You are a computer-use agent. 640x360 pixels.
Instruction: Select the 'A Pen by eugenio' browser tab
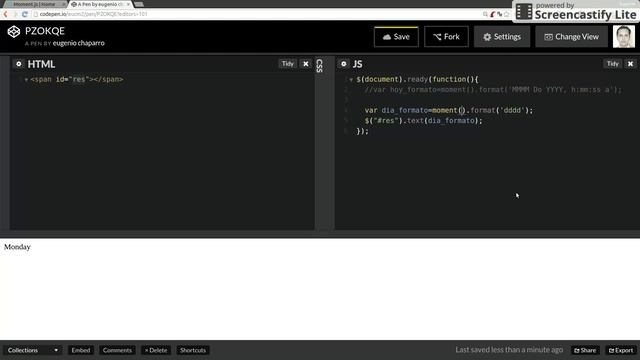point(99,4)
